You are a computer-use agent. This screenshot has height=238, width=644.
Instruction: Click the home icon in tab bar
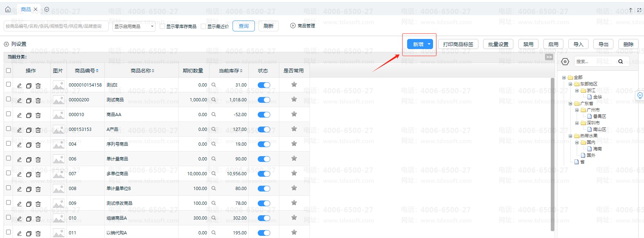pyautogui.click(x=8, y=9)
